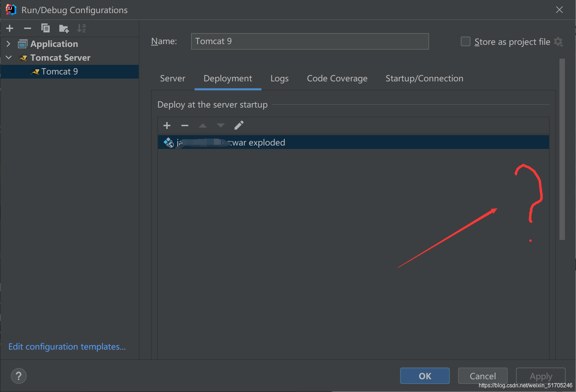Open help via the question mark icon
The height and width of the screenshot is (392, 576).
coord(19,376)
